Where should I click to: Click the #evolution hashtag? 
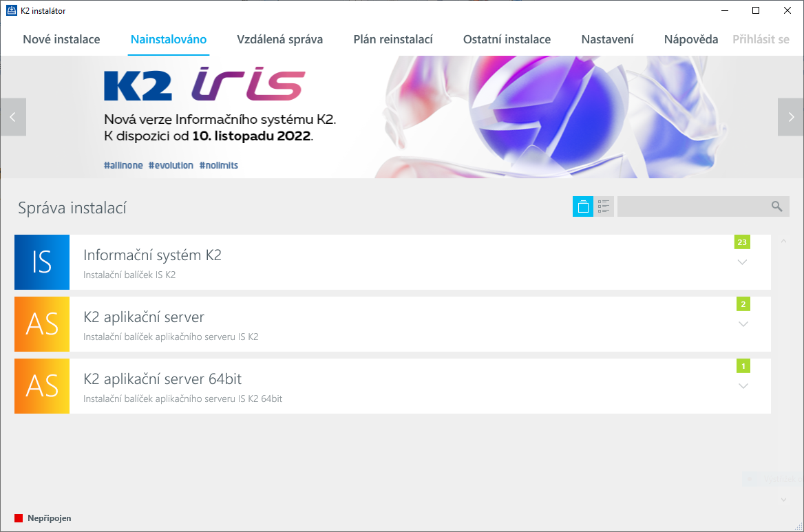tap(171, 165)
